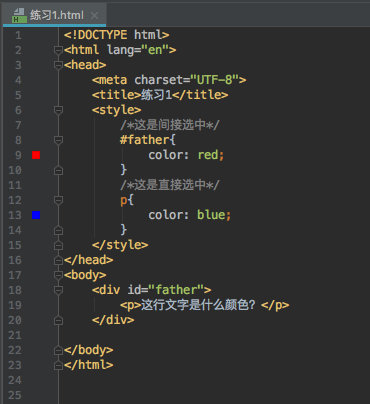Open the red color swatch on line 9

click(x=36, y=155)
